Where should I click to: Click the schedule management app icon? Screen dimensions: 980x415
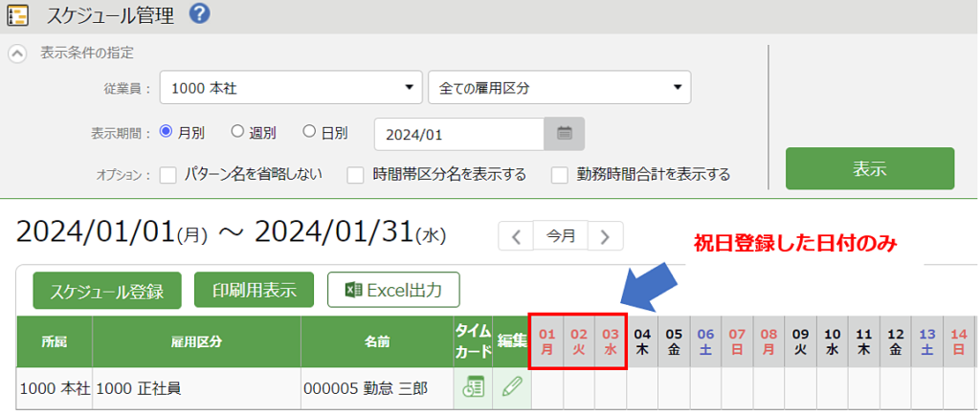[x=17, y=14]
